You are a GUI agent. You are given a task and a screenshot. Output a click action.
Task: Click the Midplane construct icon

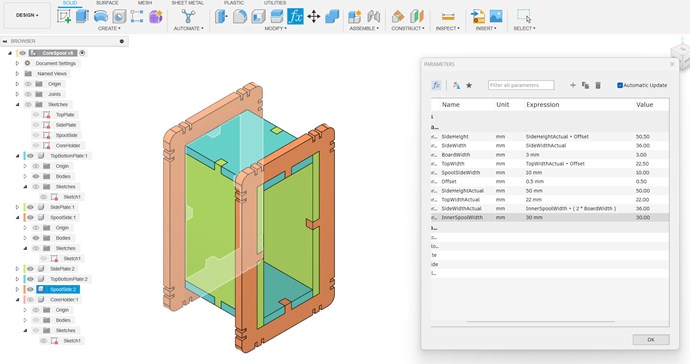coord(416,17)
